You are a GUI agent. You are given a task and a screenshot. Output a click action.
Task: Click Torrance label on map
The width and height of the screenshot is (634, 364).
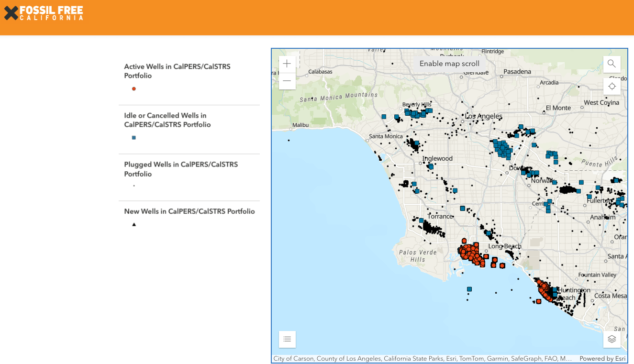pyautogui.click(x=440, y=216)
